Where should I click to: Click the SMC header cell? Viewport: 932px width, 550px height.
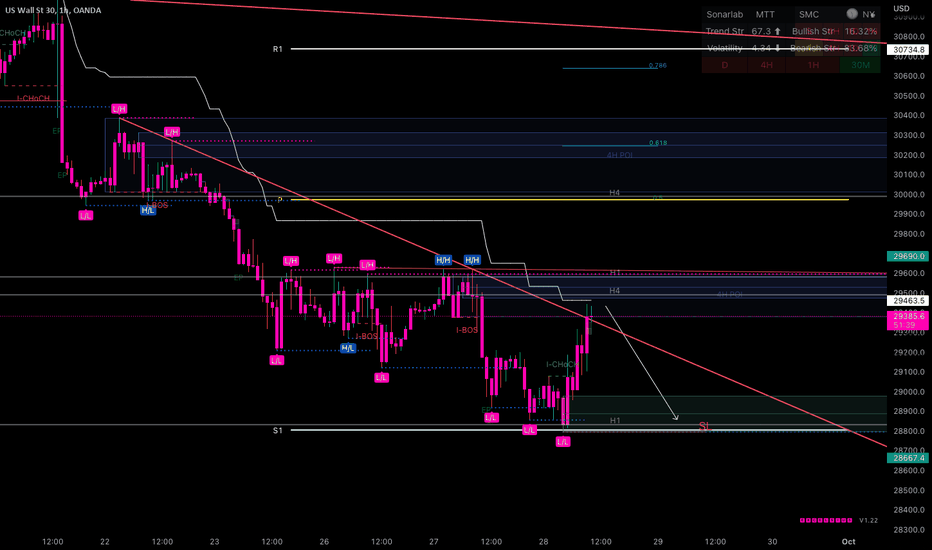click(x=808, y=14)
